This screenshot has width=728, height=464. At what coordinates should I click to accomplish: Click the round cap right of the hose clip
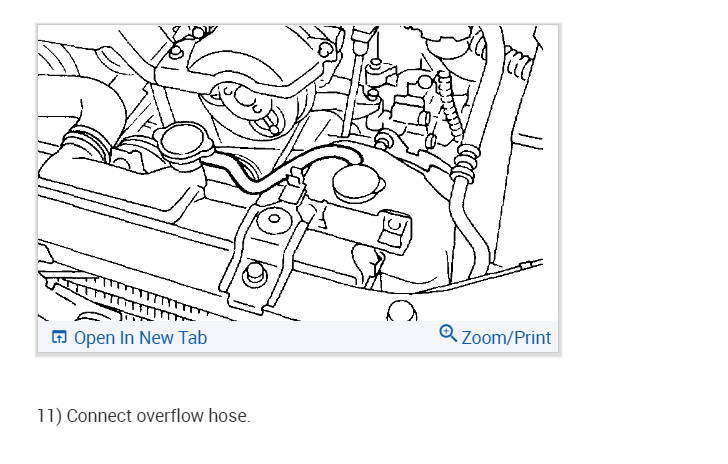358,184
